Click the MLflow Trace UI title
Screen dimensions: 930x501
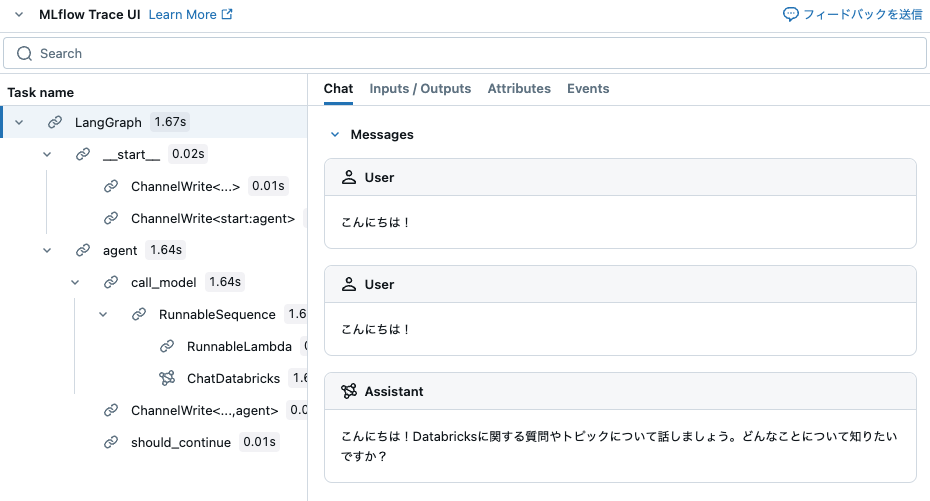pyautogui.click(x=90, y=14)
